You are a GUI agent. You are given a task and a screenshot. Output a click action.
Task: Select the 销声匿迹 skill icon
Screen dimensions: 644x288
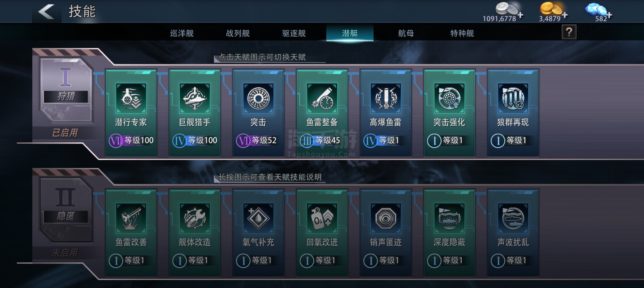tap(386, 218)
